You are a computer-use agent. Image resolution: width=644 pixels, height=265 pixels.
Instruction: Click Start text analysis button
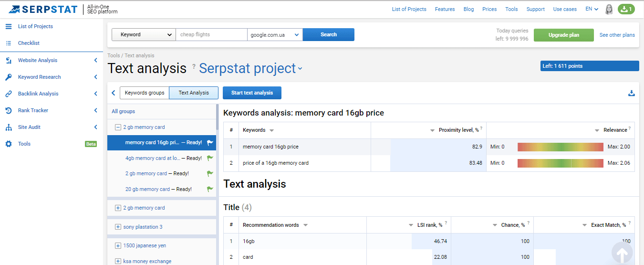click(252, 93)
